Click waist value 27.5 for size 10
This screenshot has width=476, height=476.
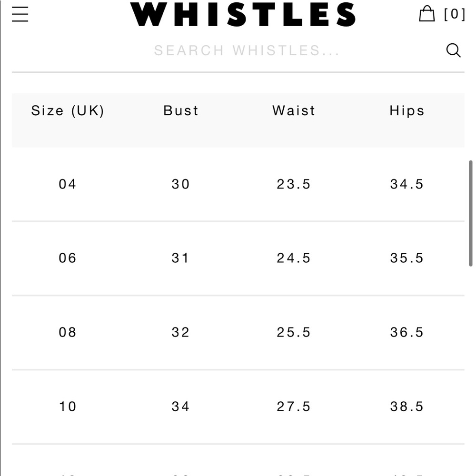[294, 407]
